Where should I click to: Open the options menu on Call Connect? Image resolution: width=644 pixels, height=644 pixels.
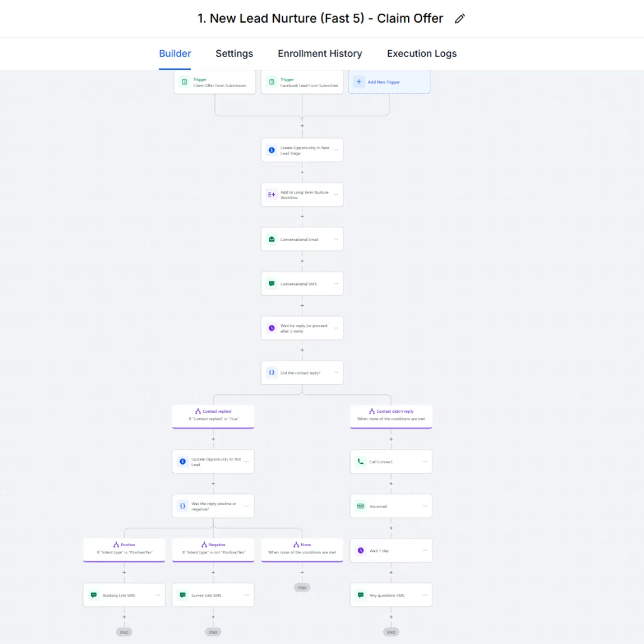coord(425,462)
